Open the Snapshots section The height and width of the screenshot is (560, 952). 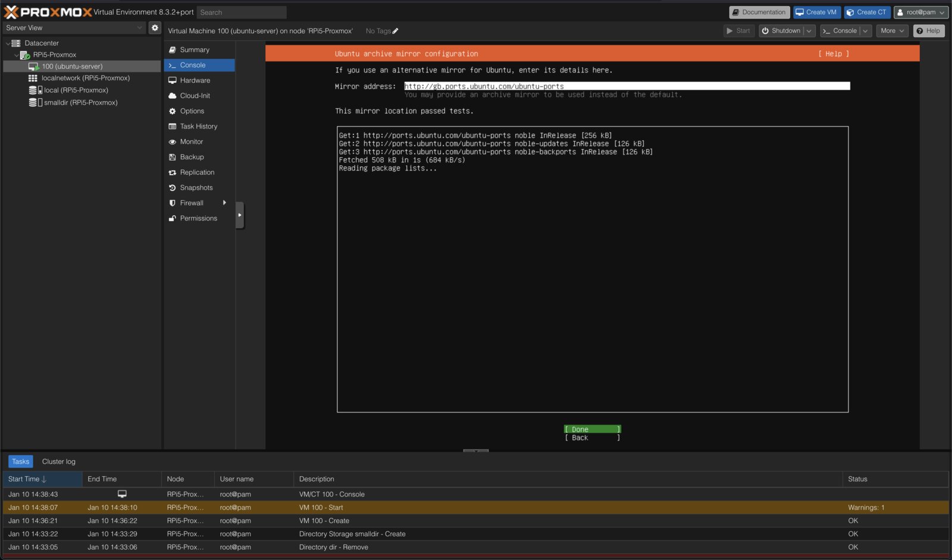[199, 188]
